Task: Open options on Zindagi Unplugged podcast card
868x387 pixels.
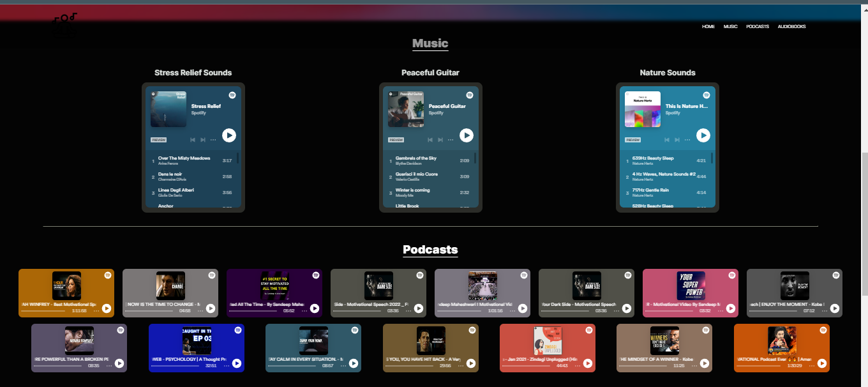Action: tap(577, 365)
